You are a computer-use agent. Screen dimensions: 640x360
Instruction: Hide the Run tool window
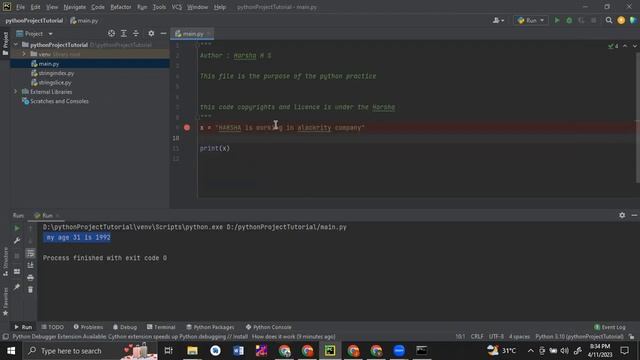(x=634, y=215)
